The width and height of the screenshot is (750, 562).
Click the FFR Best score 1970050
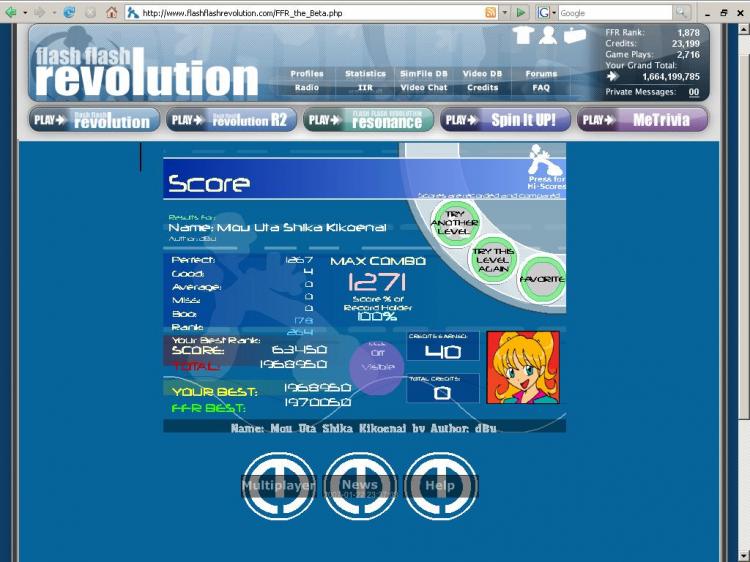point(317,403)
